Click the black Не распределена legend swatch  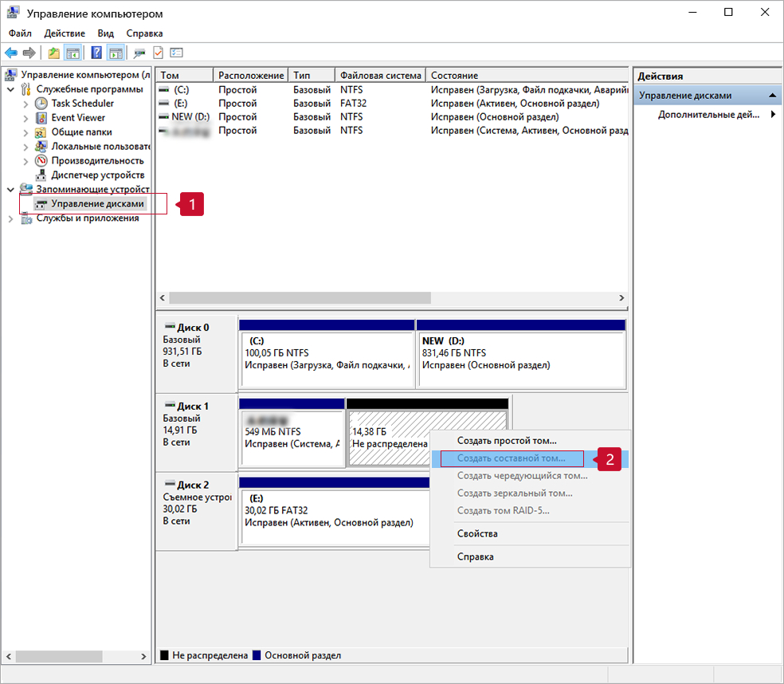point(165,655)
